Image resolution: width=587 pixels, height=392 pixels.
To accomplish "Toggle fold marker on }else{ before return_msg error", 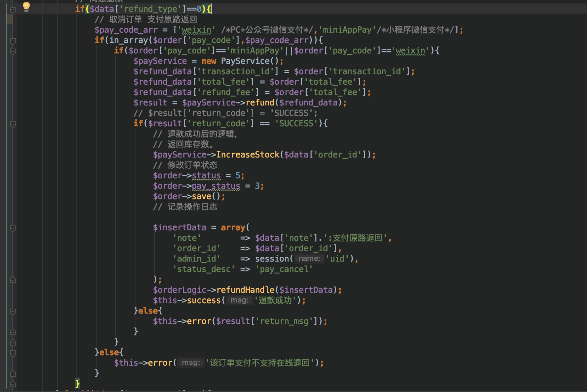I will 13,312.
